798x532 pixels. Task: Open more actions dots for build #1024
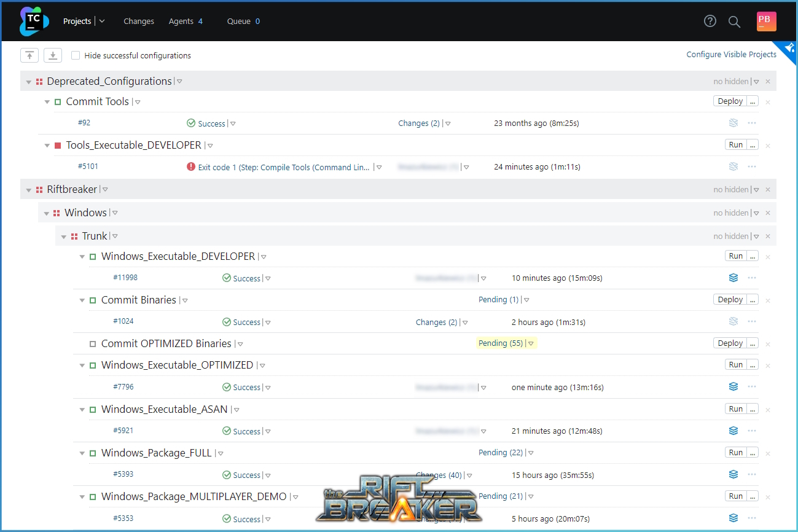752,321
